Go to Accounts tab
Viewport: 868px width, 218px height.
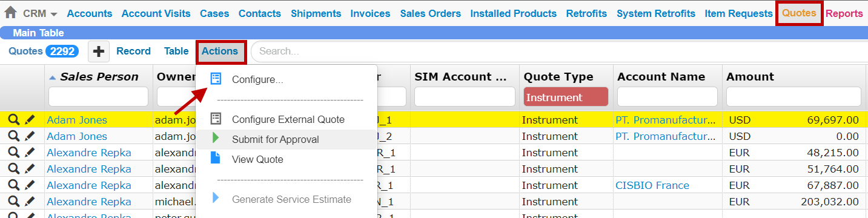(90, 13)
